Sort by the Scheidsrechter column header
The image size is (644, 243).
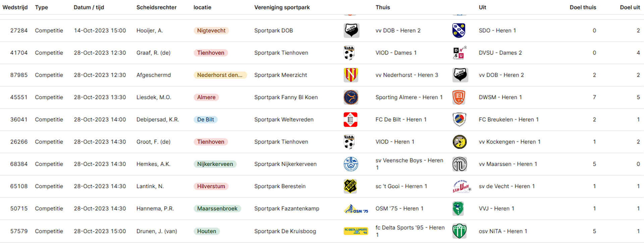pos(156,7)
